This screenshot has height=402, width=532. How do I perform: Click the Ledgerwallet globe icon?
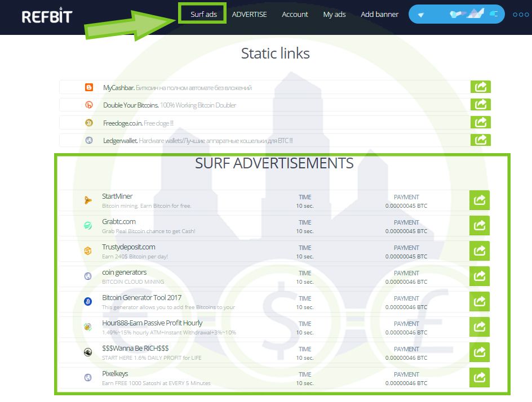89,140
